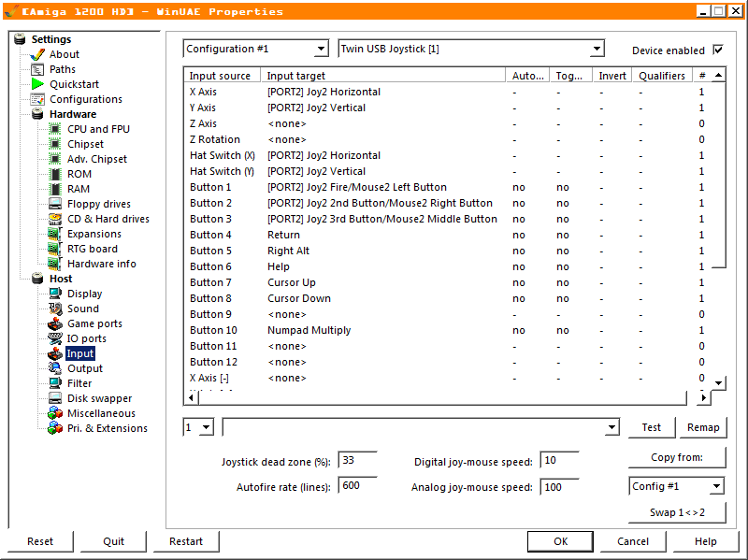Select the Button 6 Help row
Image resolution: width=748 pixels, height=560 pixels.
448,266
